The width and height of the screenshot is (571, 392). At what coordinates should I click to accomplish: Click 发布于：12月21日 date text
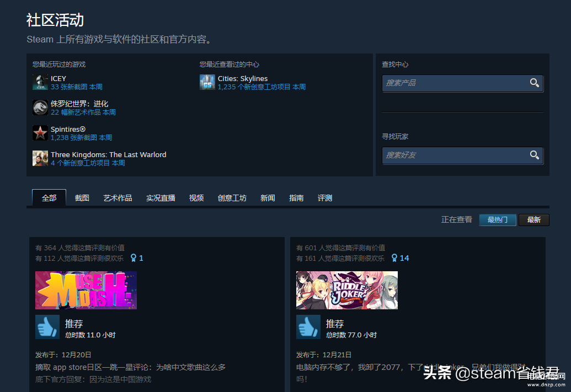pyautogui.click(x=324, y=355)
